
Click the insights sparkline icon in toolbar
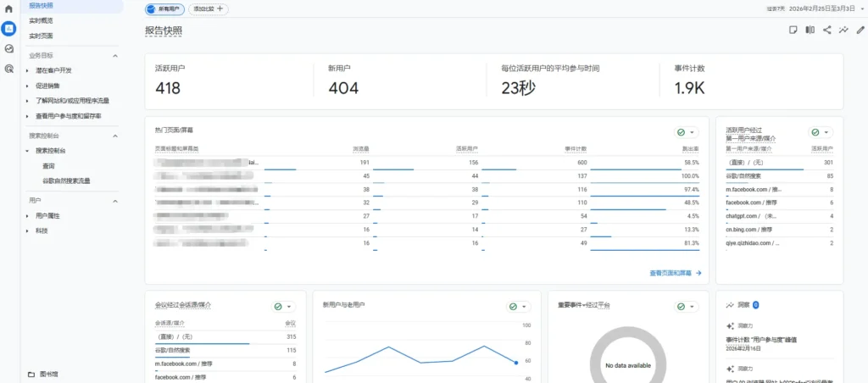coord(843,31)
